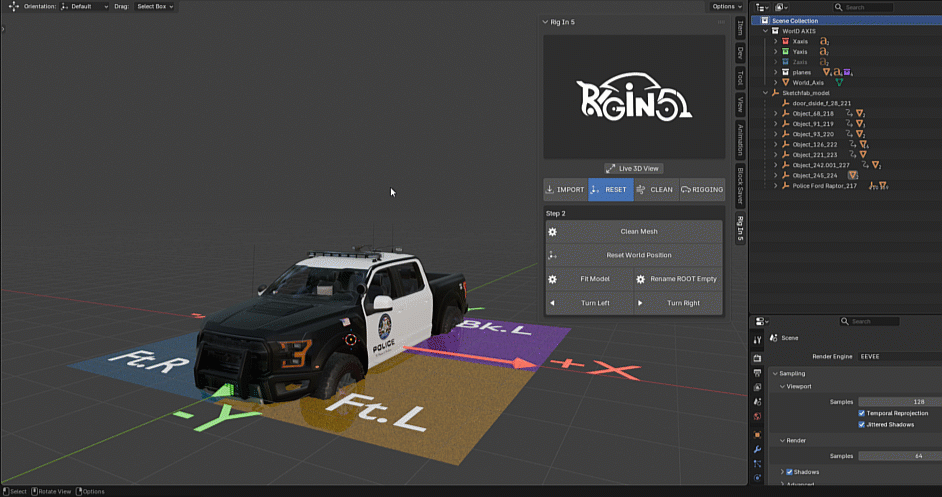Click the mesh icon on Object_68_218 row

(x=860, y=114)
